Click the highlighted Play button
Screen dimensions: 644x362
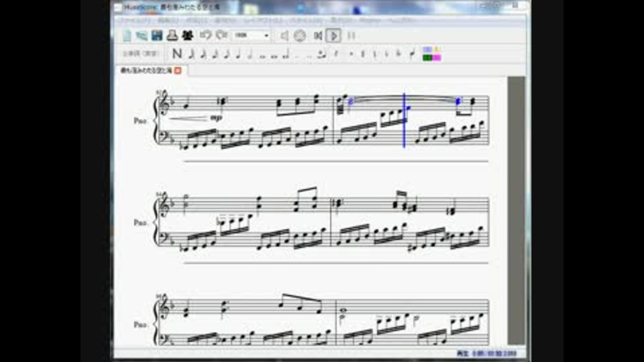[333, 36]
